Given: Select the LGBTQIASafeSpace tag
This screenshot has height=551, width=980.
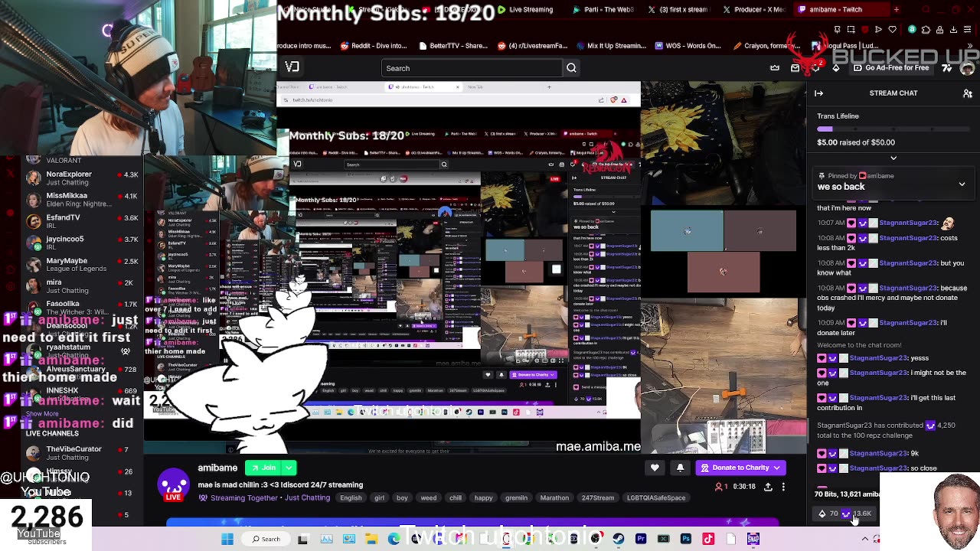Looking at the screenshot, I should tap(656, 498).
